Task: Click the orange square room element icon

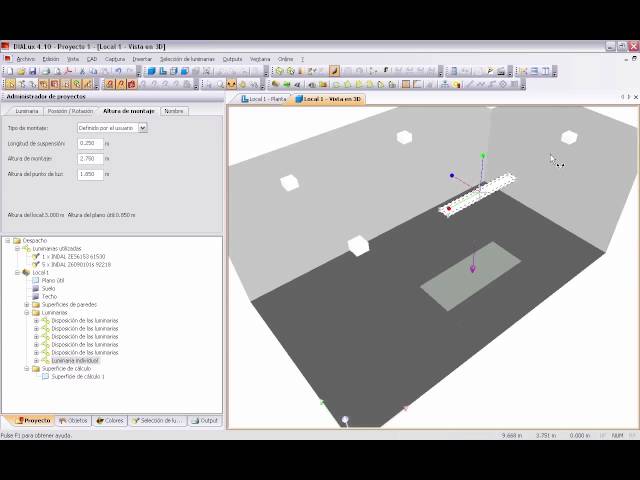Action: 406,84
